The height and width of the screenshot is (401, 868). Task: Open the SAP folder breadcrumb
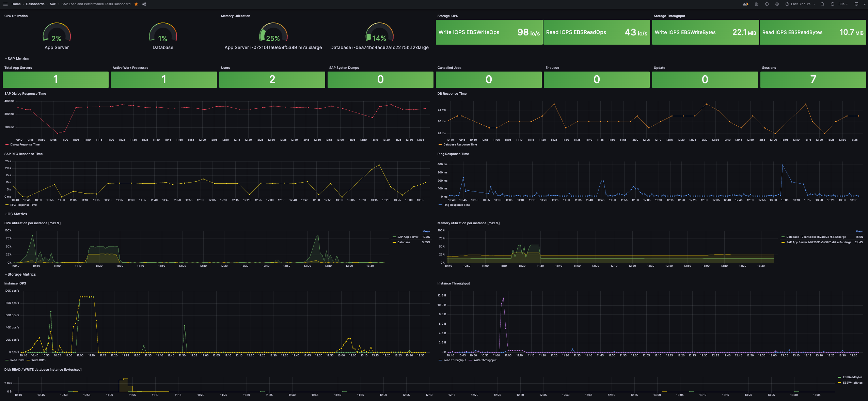[x=53, y=4]
